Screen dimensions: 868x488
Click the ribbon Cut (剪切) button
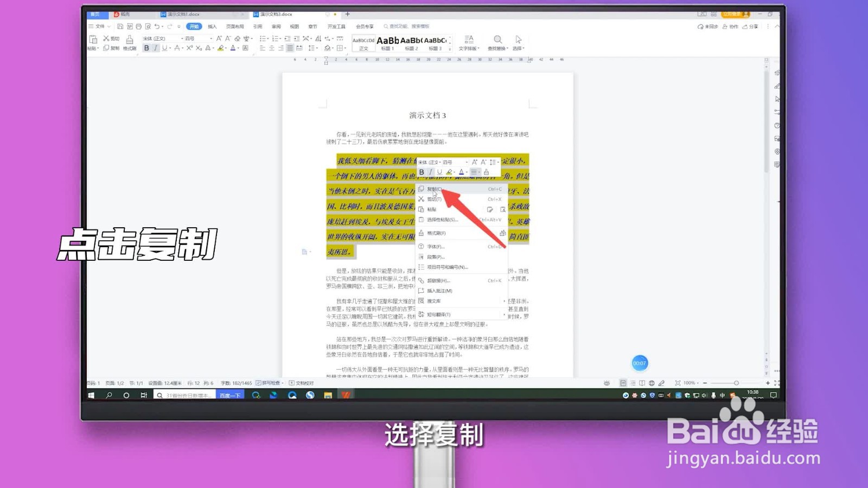(x=111, y=38)
